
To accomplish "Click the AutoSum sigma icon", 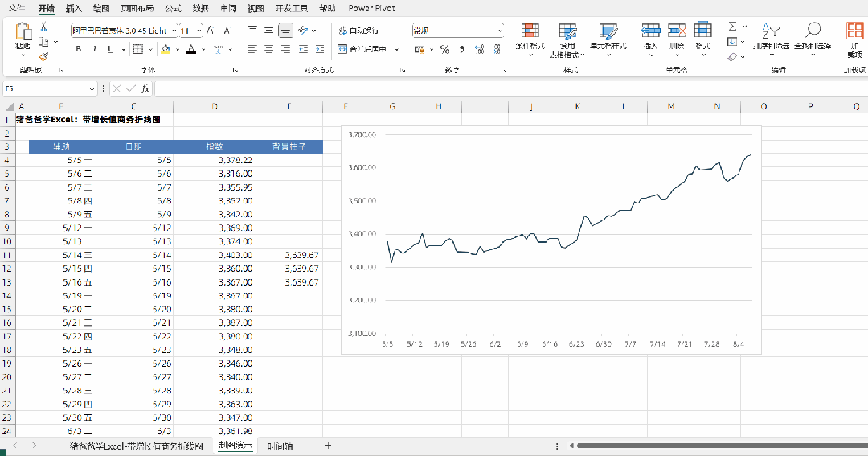I will tap(732, 27).
